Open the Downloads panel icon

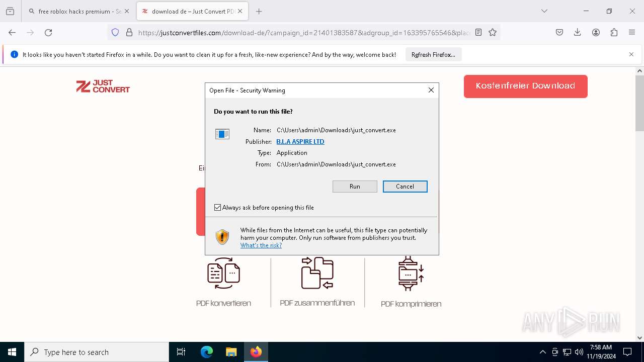click(x=578, y=33)
